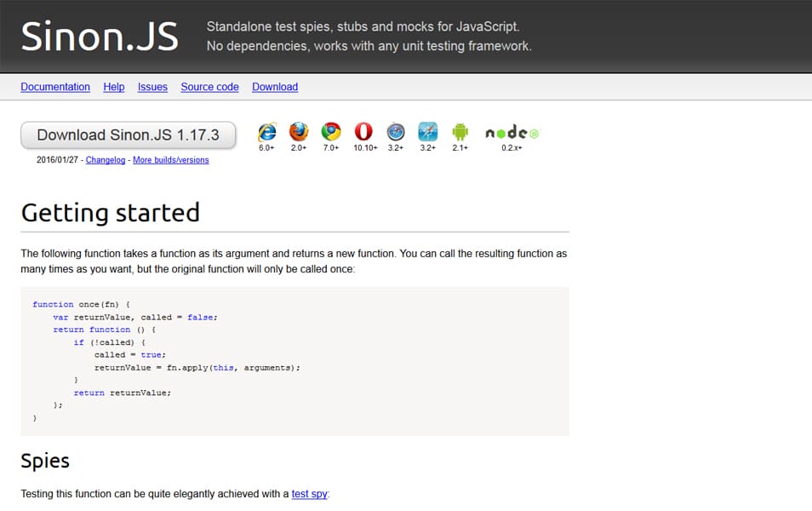This screenshot has width=812, height=511.
Task: Click code line 'var returnValue, called = false;'
Action: point(135,317)
